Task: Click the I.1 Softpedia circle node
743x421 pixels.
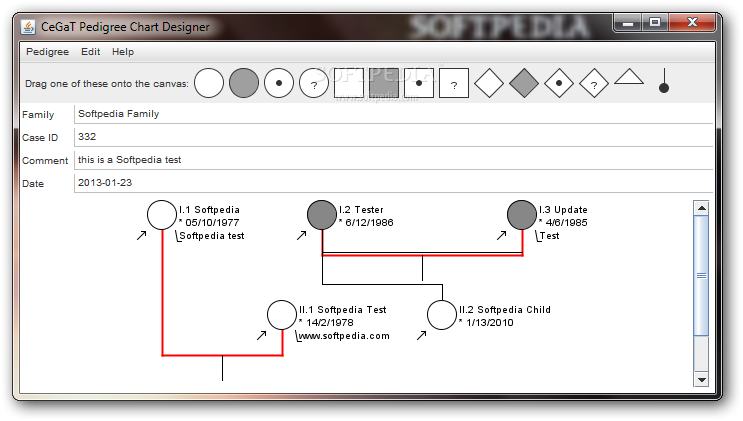Action: (162, 215)
